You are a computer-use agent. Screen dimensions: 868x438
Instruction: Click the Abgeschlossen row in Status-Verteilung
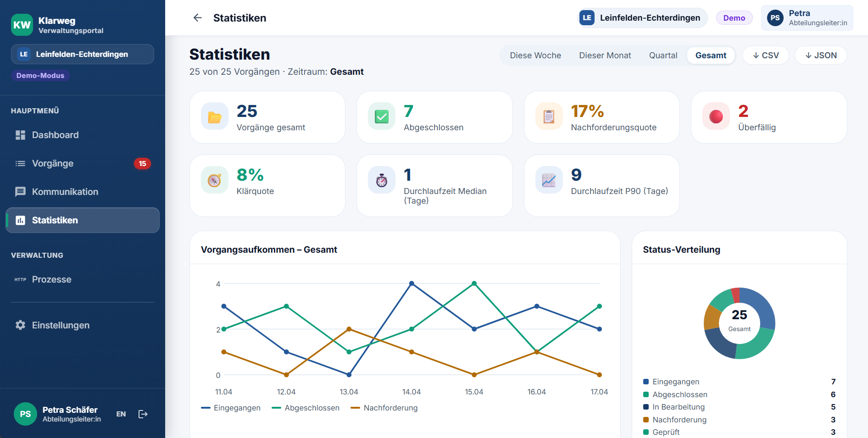(740, 394)
